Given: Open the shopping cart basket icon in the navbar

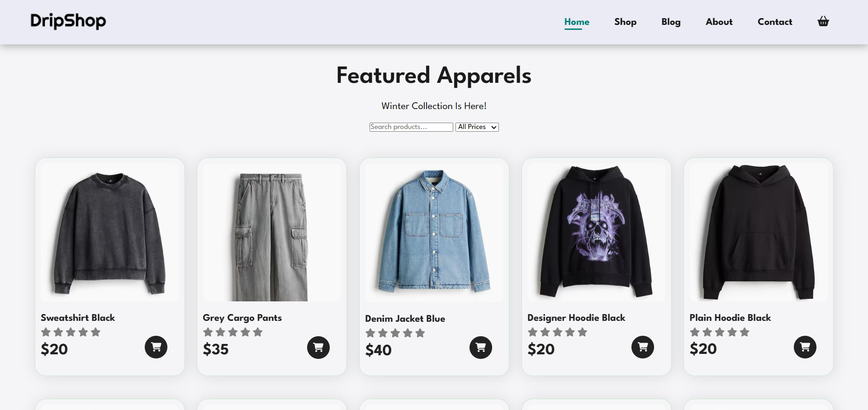Looking at the screenshot, I should [823, 21].
